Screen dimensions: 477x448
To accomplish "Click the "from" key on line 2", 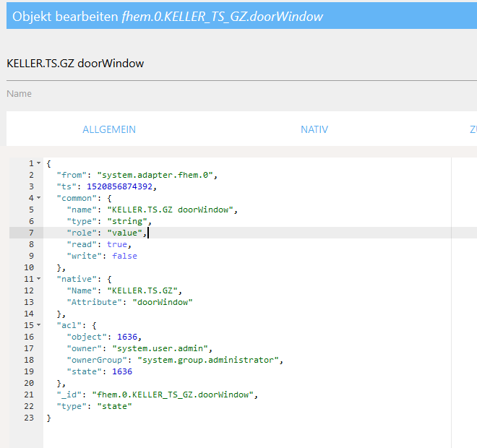I will pyautogui.click(x=72, y=175).
